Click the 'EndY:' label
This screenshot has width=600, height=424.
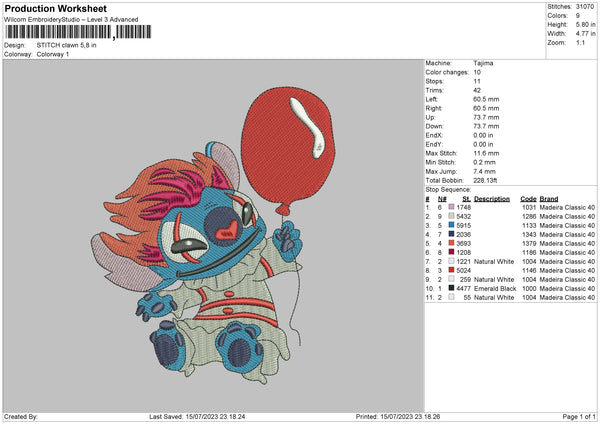point(434,144)
